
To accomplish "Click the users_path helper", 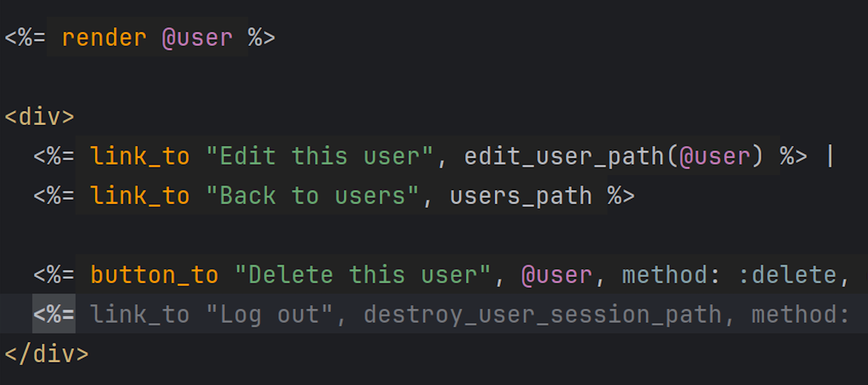I will tap(521, 196).
